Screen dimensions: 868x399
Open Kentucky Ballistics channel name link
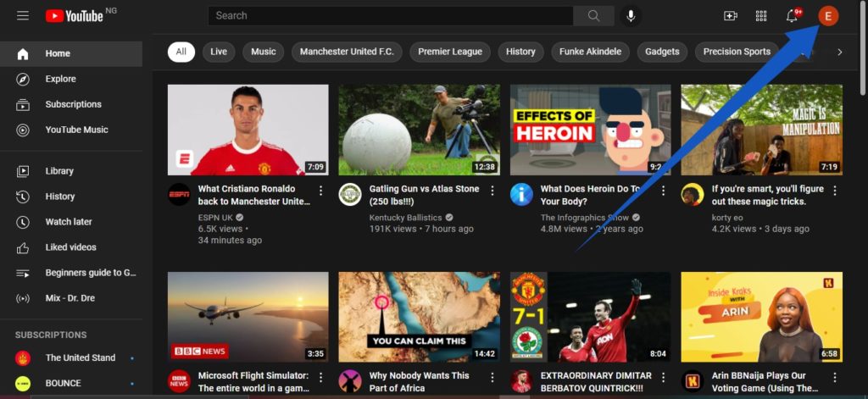406,218
